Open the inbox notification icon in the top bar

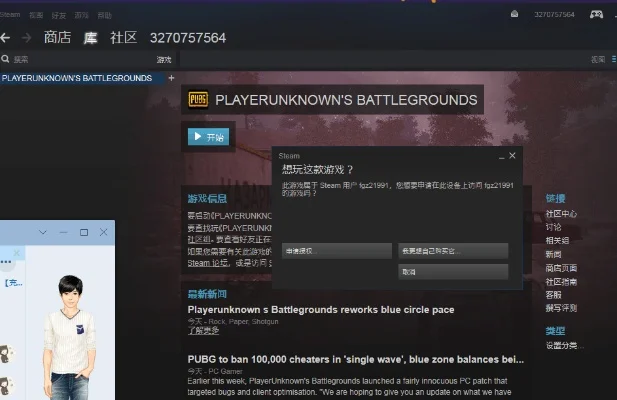coord(514,14)
